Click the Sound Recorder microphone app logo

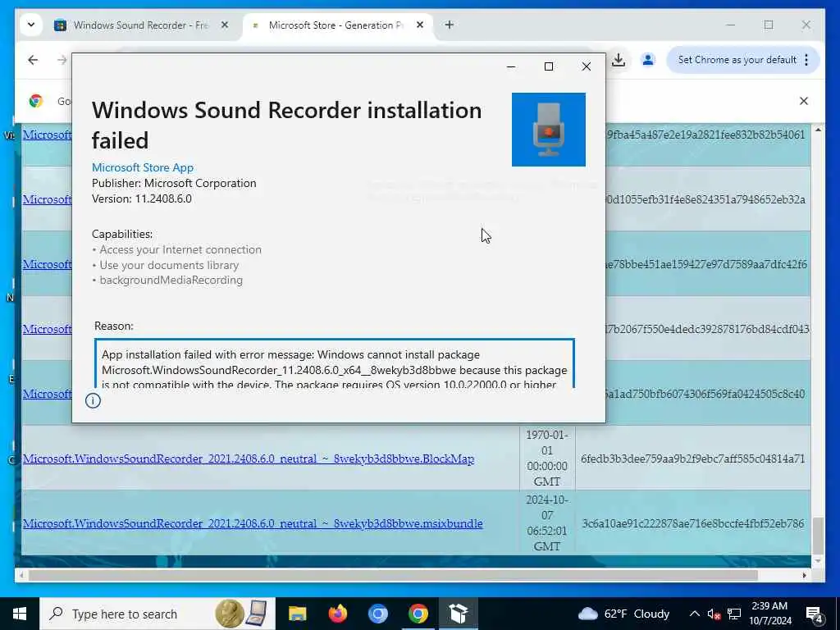[548, 130]
